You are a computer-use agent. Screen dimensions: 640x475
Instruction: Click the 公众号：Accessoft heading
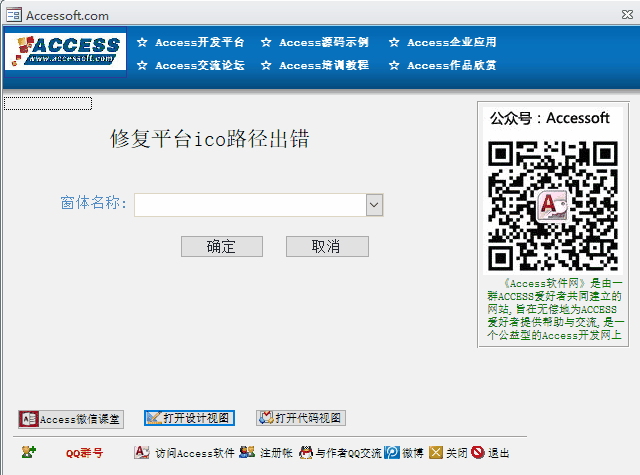coord(549,118)
